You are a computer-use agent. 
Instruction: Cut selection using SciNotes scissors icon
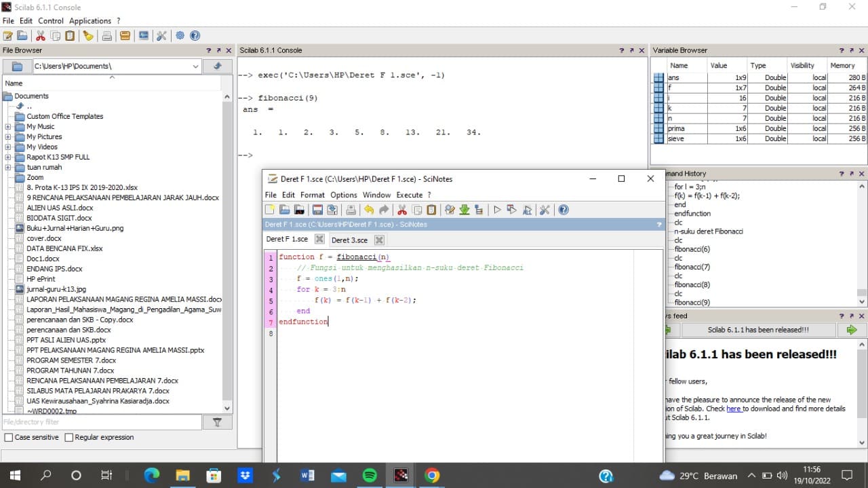402,210
